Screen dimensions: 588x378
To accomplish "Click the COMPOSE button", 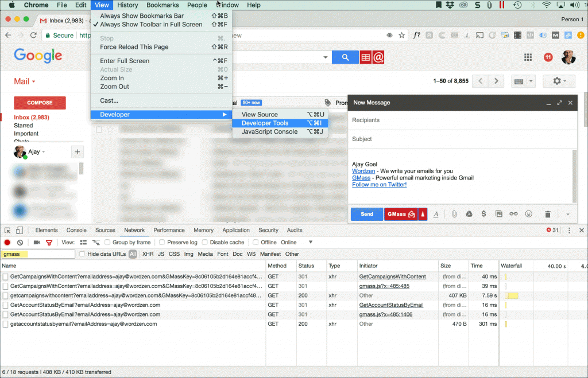I will (x=40, y=103).
